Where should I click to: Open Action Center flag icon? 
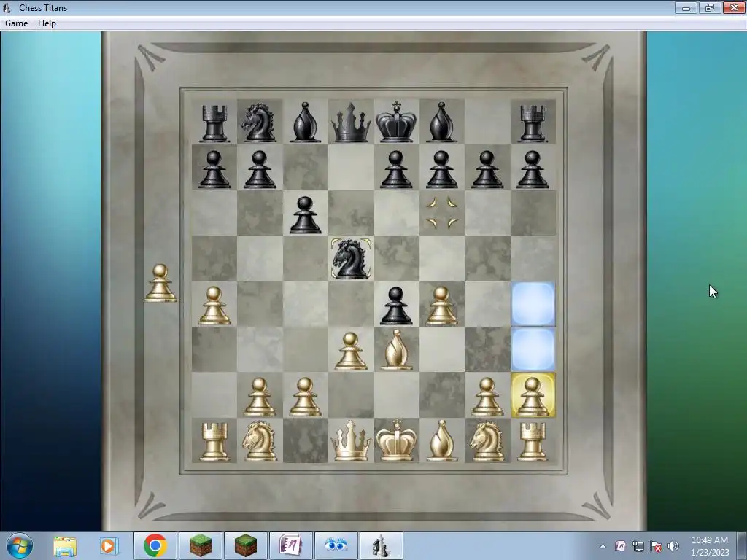[x=656, y=546]
